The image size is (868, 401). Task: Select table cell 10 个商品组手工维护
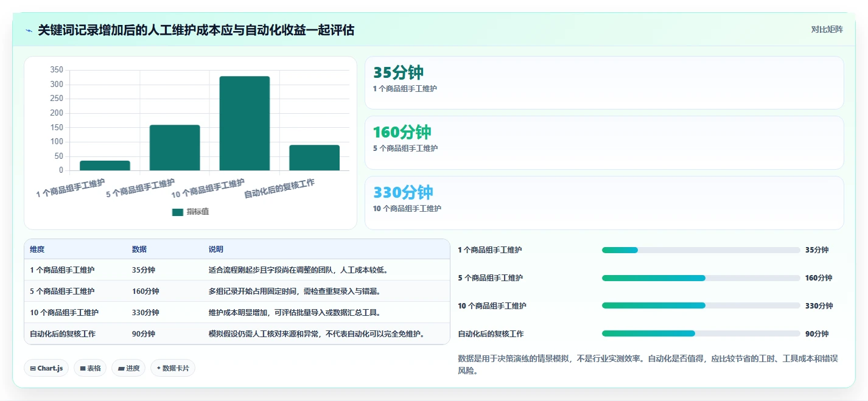(64, 312)
